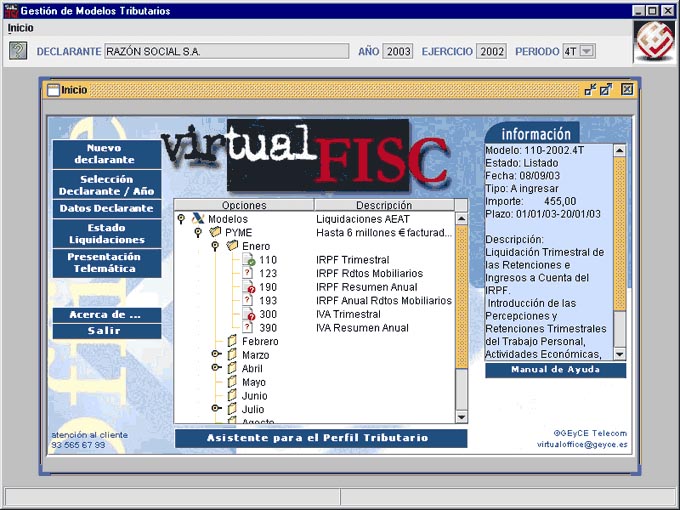The width and height of the screenshot is (680, 510).
Task: Select the 110 IRPF Trimestral row
Action: (x=316, y=260)
